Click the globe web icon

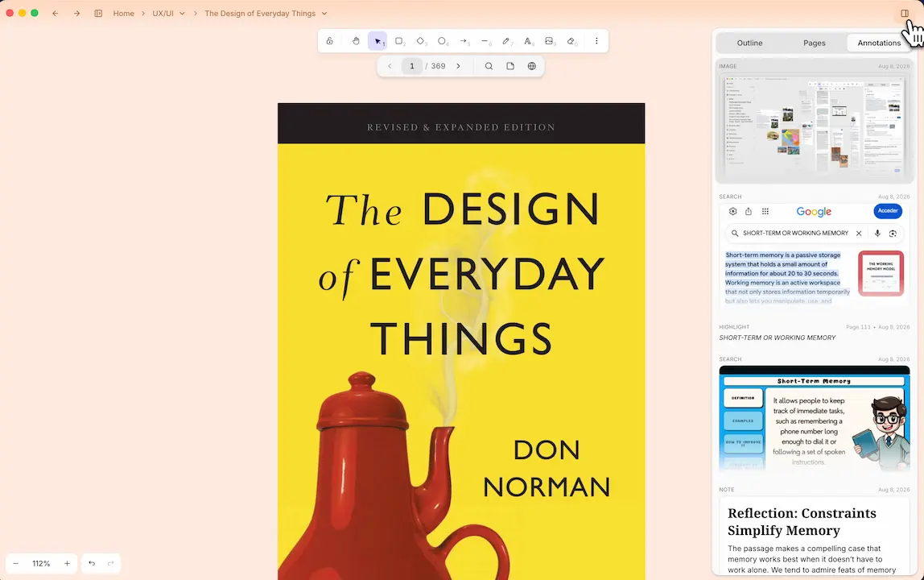531,66
